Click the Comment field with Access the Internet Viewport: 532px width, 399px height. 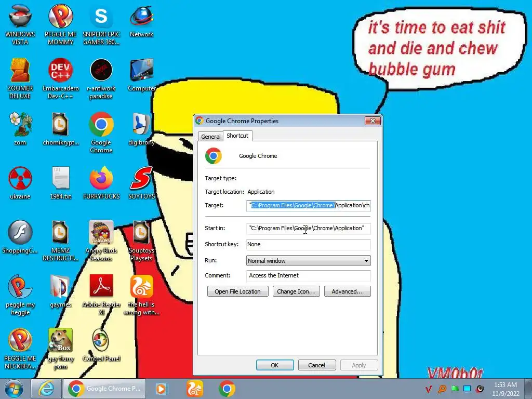[309, 275]
